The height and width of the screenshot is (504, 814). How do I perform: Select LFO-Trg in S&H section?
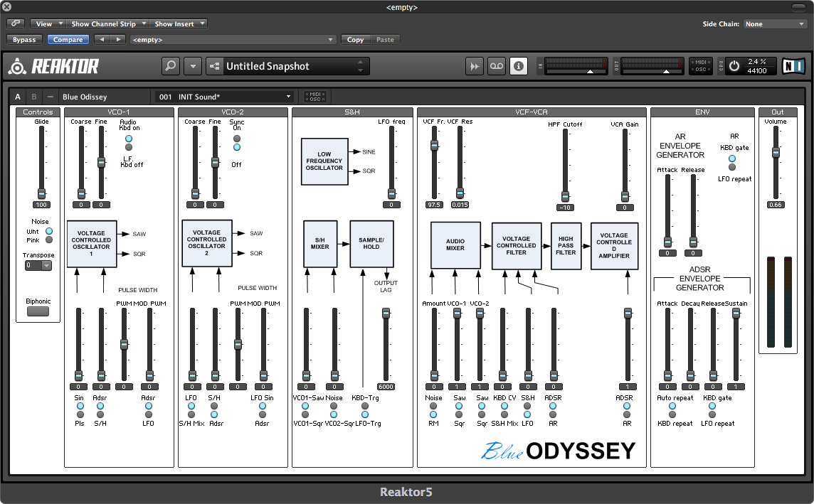point(365,414)
